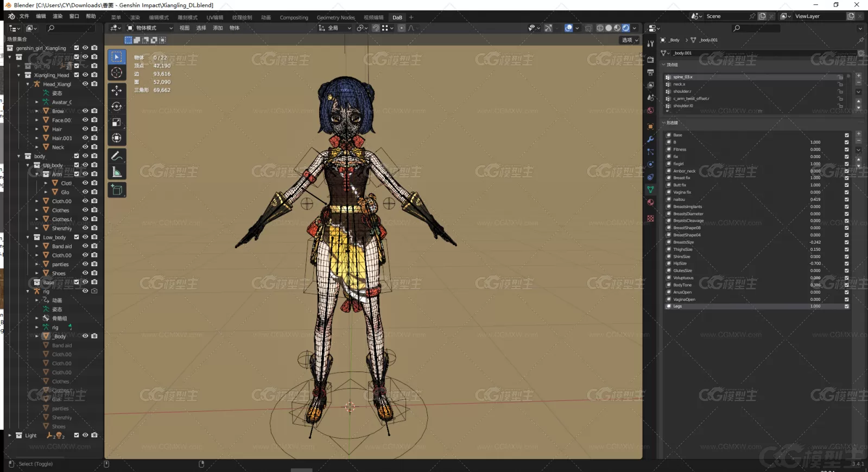
Task: Switch viewport to solid shading
Action: click(609, 28)
